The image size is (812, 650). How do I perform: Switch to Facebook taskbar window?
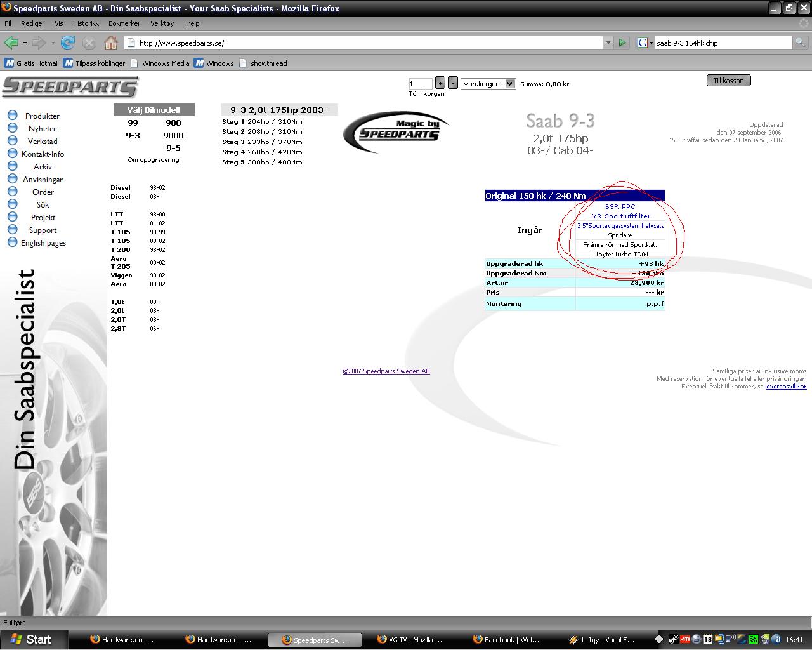506,640
